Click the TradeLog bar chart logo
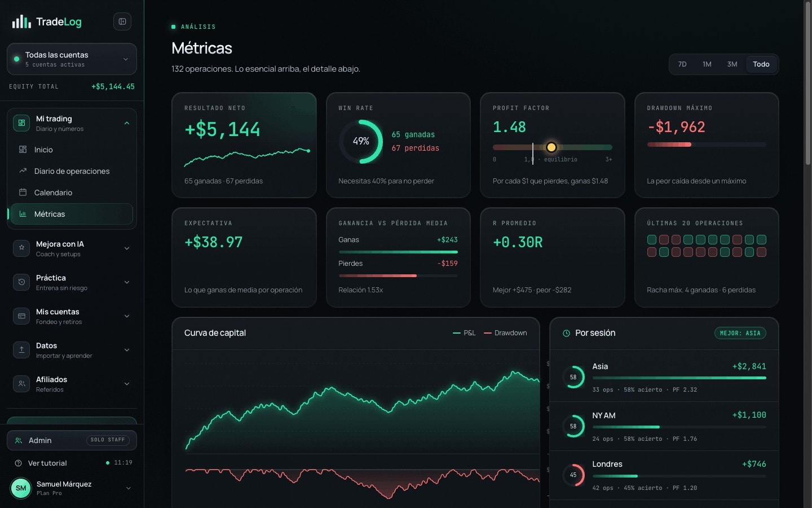Screen dimensions: 812x508 [21, 22]
